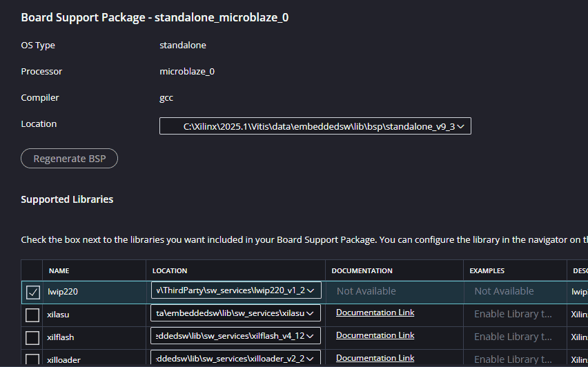Uncheck the lwip220 library checkbox
588x367 pixels.
(x=32, y=292)
